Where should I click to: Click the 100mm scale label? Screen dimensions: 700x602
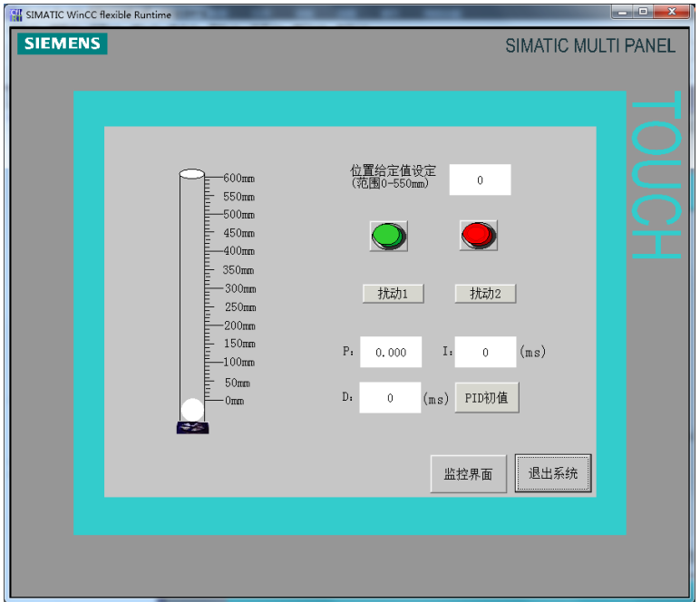[x=238, y=362]
